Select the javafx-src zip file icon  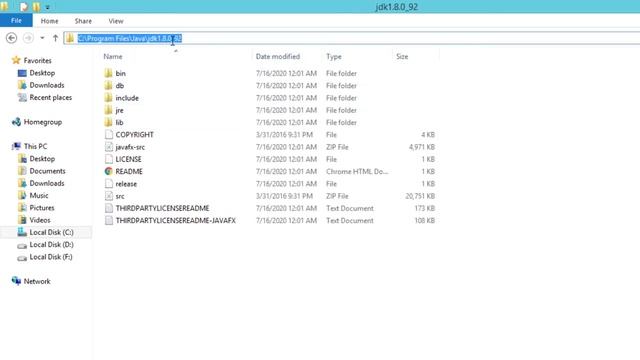[x=109, y=147]
